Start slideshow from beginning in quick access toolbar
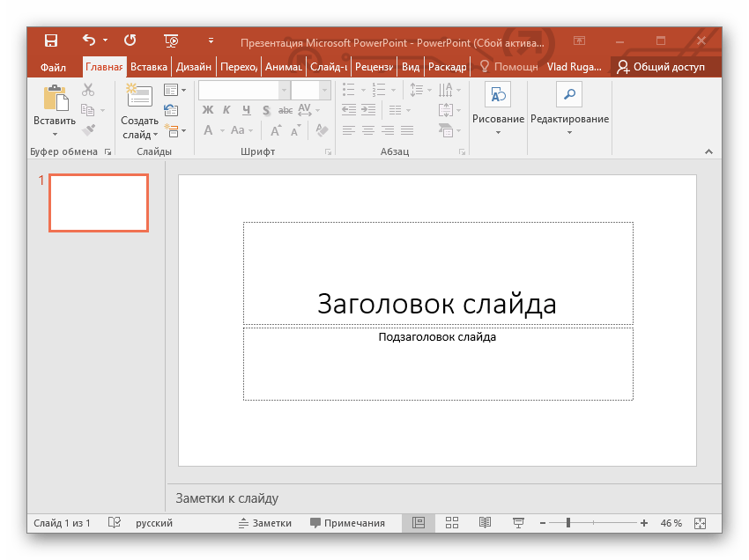Viewport: 749px width, 560px height. point(171,41)
